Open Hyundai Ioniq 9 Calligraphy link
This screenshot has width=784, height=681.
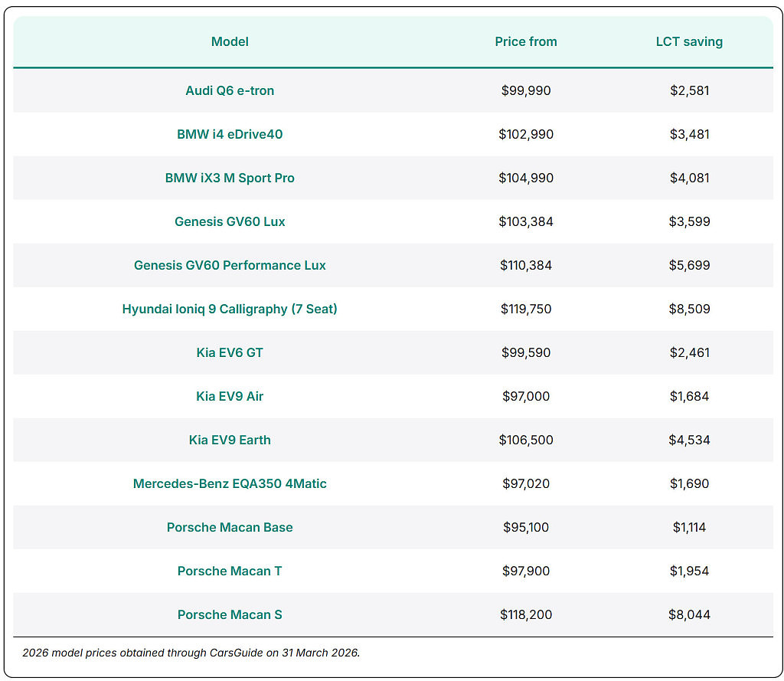[230, 309]
